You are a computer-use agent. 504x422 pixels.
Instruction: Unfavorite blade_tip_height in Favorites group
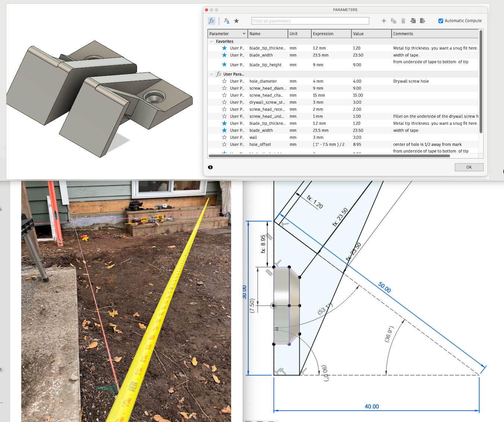(224, 64)
